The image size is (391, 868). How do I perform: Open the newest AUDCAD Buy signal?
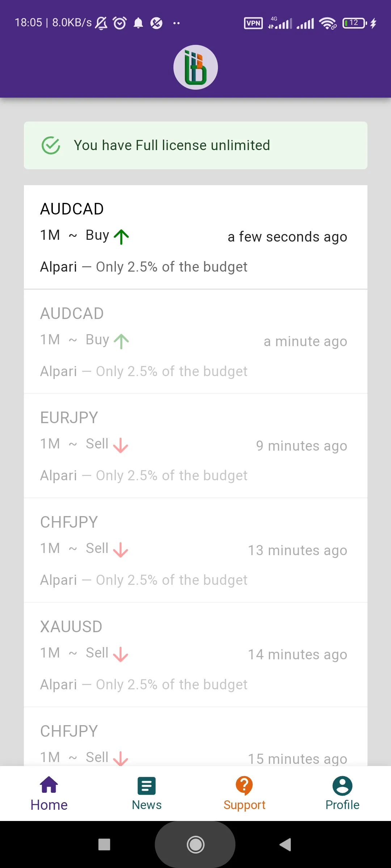pyautogui.click(x=195, y=237)
